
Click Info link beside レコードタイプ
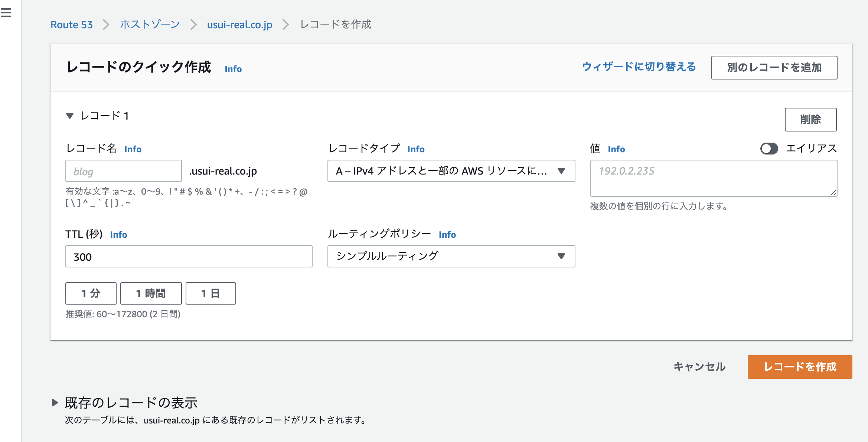click(x=416, y=149)
